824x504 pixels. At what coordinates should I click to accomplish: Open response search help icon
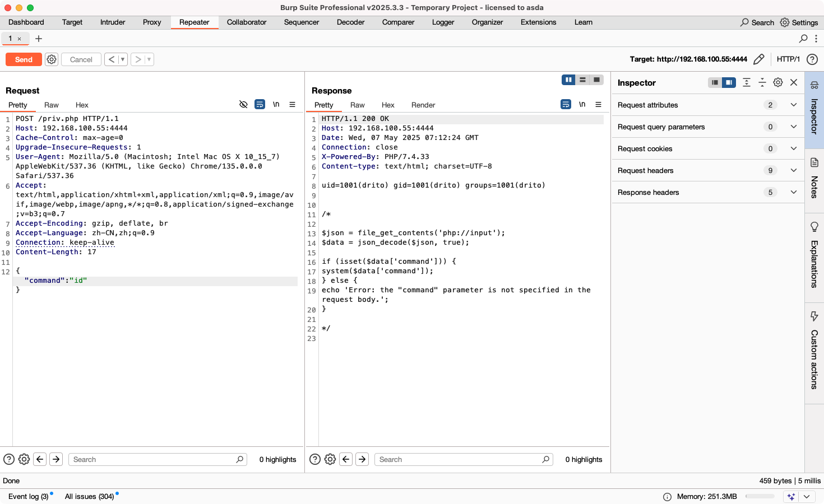pos(315,459)
